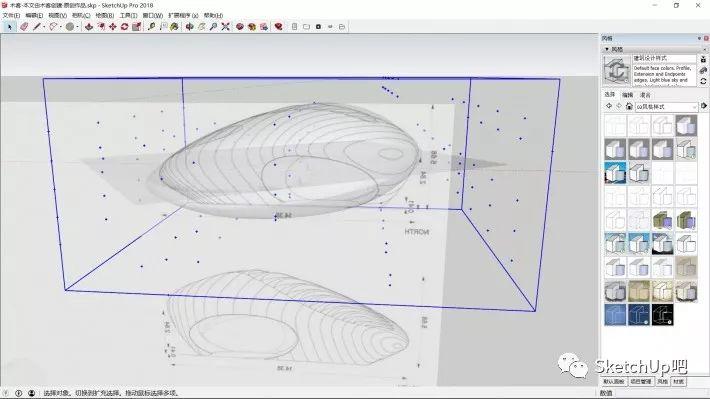
Task: Pick the Push/Pull tool
Action: tap(89, 27)
